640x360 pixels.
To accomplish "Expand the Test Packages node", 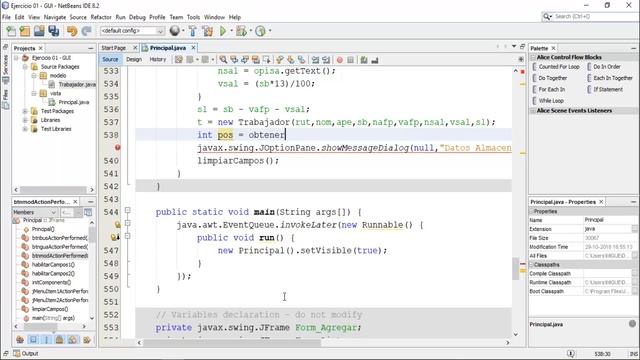I will pos(25,111).
